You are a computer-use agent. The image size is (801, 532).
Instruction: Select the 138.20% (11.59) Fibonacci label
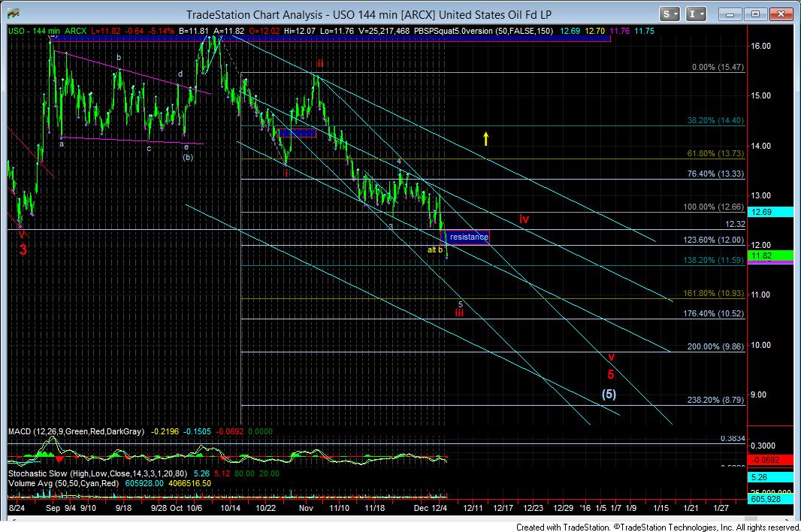pos(714,261)
